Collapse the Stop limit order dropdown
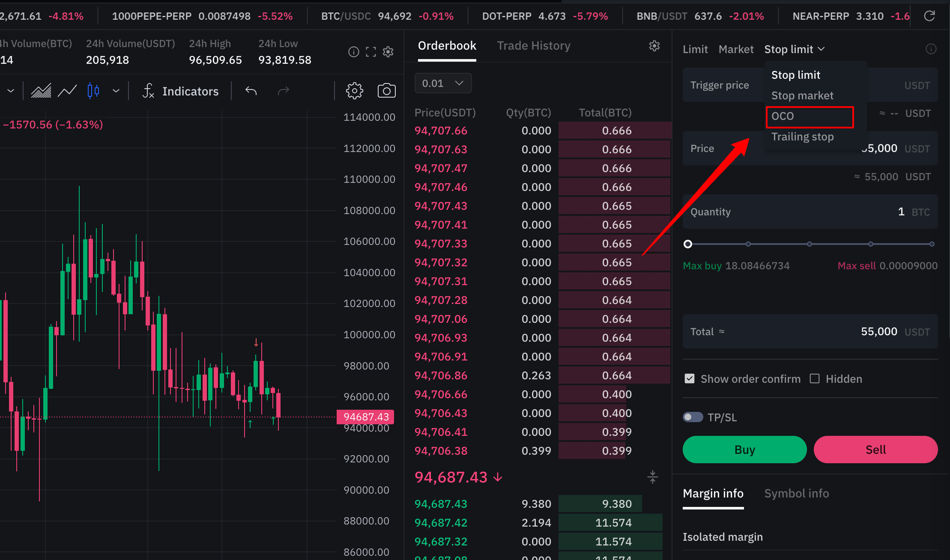The image size is (950, 560). point(795,49)
